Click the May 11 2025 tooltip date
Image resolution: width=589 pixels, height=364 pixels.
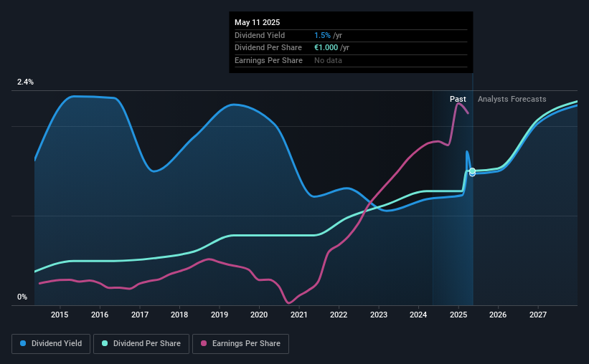pos(258,22)
